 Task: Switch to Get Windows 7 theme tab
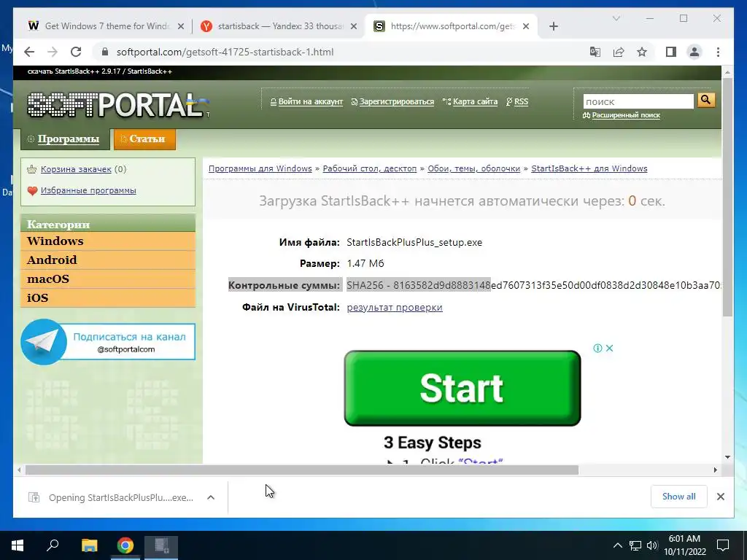point(106,26)
